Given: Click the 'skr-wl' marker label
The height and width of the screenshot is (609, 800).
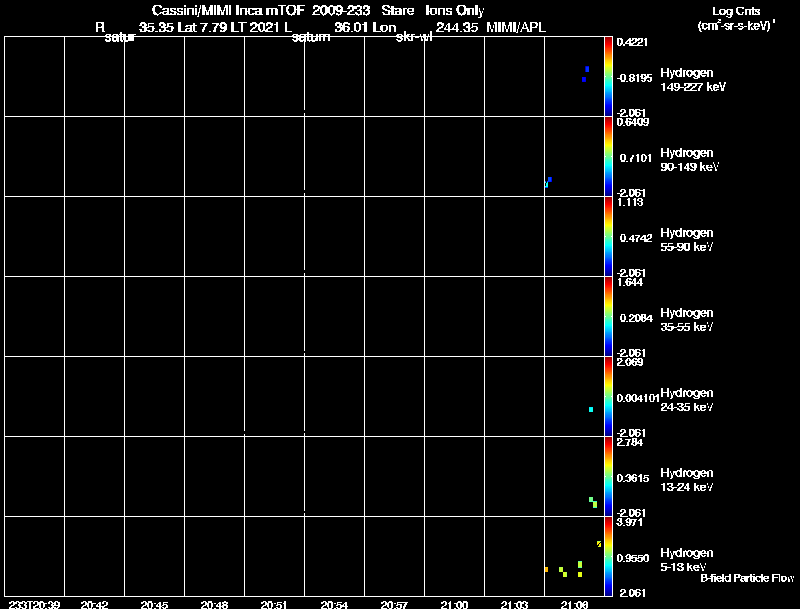Looking at the screenshot, I should tap(414, 37).
